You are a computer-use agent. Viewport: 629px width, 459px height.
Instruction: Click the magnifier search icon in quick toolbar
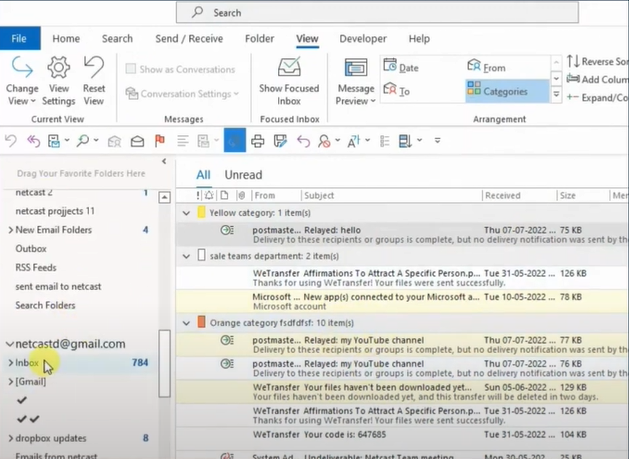pos(83,141)
